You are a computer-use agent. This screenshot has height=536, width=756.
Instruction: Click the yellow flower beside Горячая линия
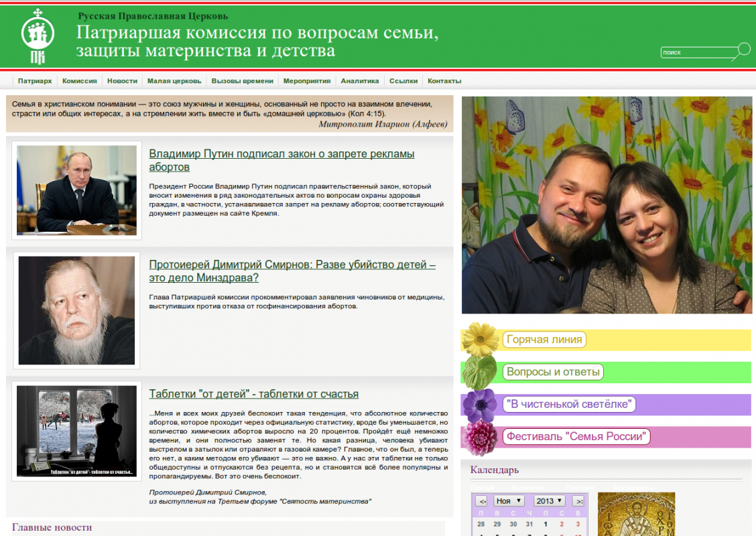[x=481, y=339]
